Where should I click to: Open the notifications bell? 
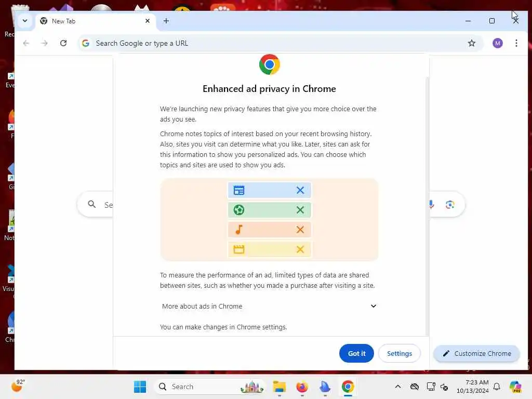(497, 387)
